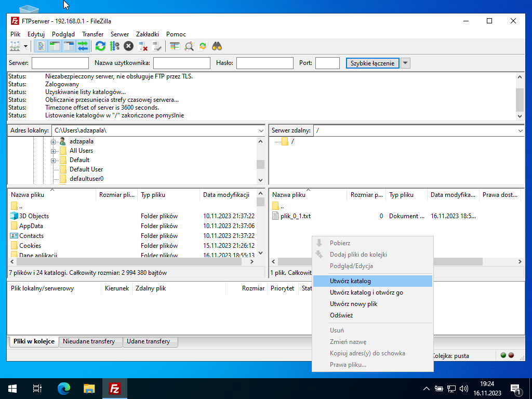Click the process queue toolbar icon
This screenshot has height=399, width=532.
coord(115,46)
